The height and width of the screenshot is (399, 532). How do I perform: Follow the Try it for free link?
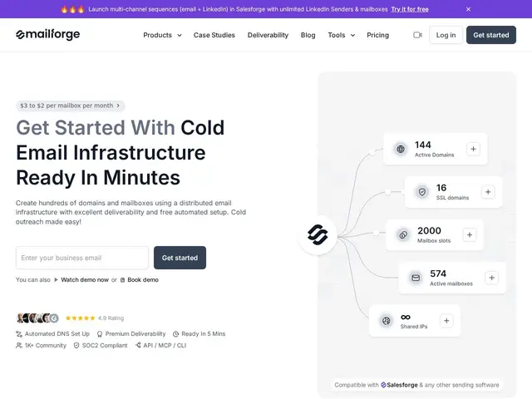(x=410, y=9)
